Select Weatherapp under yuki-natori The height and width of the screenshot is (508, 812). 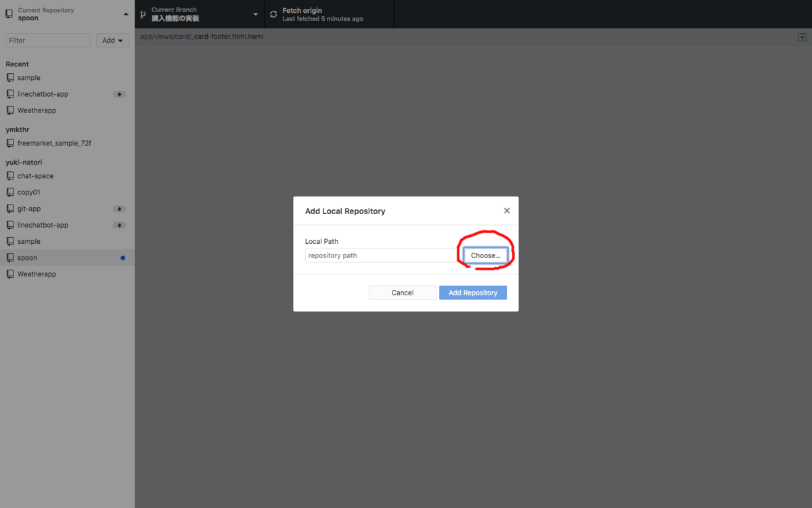coord(68,274)
